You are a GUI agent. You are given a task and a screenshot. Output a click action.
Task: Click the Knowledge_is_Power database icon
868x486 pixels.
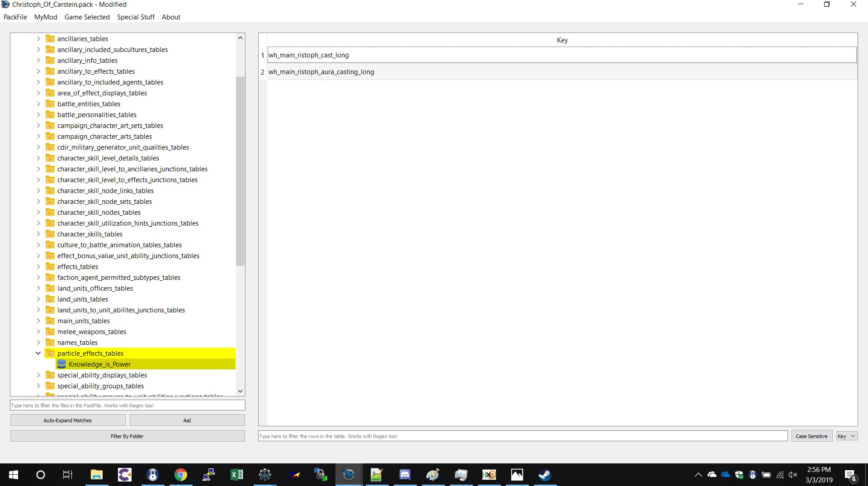click(62, 364)
